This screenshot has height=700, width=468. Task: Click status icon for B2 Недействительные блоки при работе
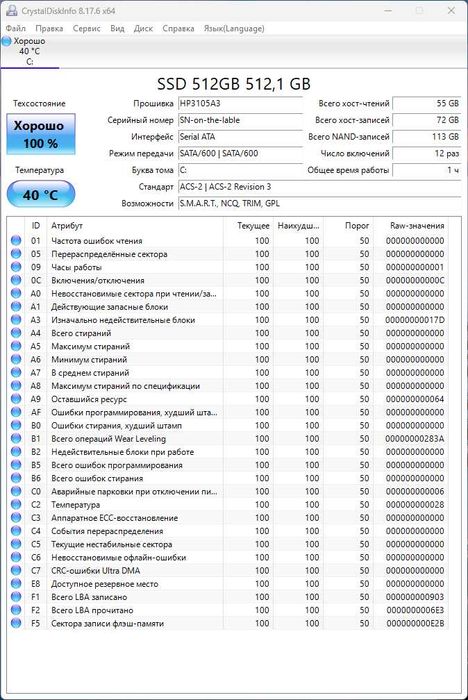click(x=16, y=452)
